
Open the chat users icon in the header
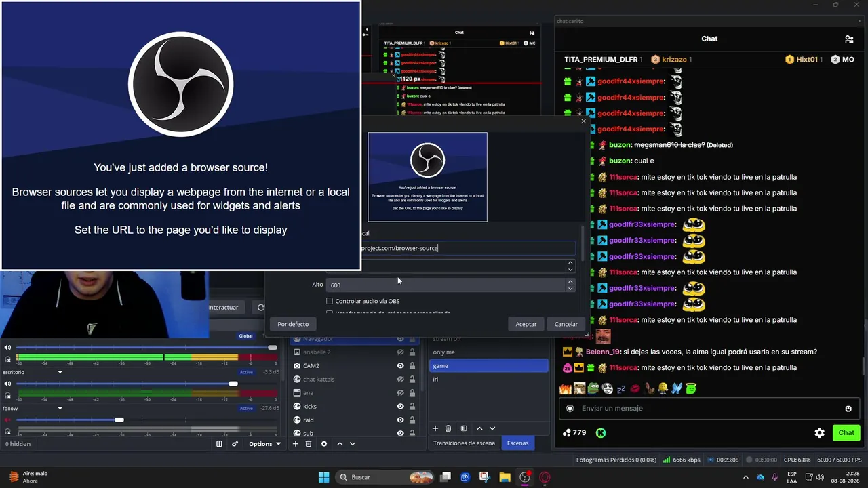848,39
